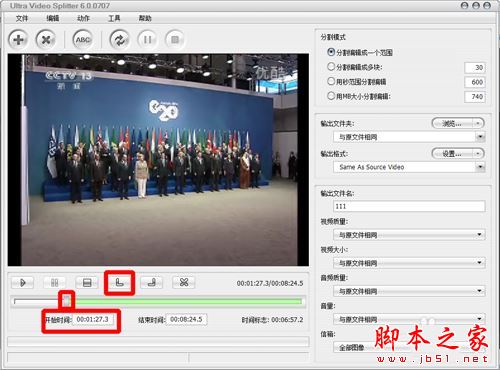This screenshot has width=500, height=370.
Task: Start splitting with circular arrows icon
Action: coord(120,40)
